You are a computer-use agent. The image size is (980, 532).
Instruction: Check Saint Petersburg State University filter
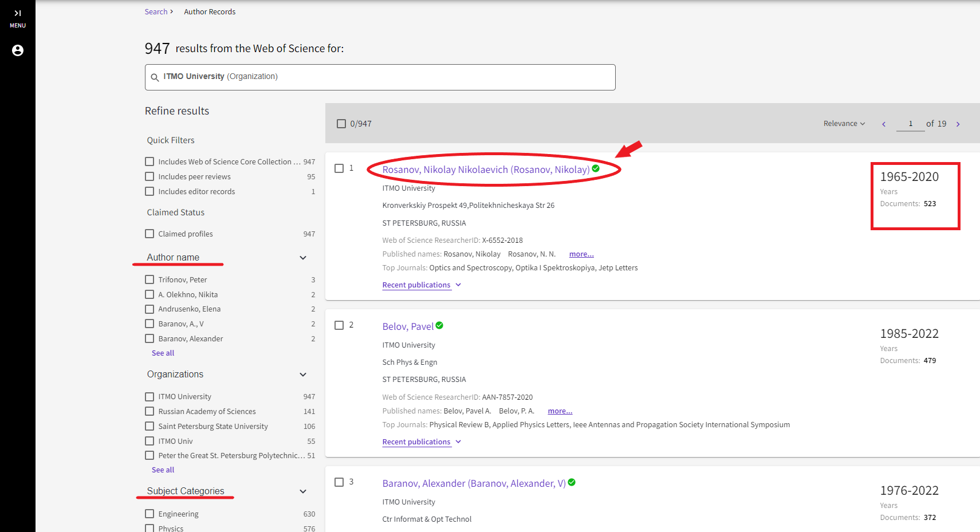tap(149, 426)
